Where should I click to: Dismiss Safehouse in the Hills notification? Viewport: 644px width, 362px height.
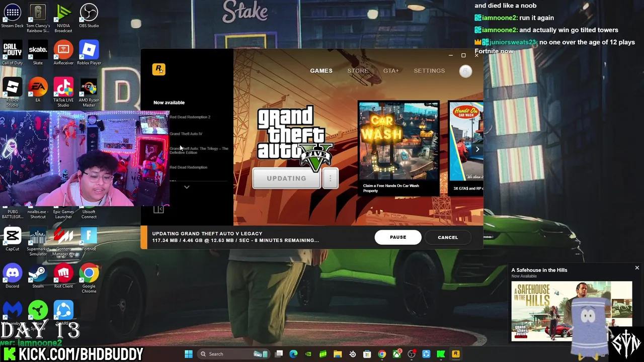click(x=637, y=268)
